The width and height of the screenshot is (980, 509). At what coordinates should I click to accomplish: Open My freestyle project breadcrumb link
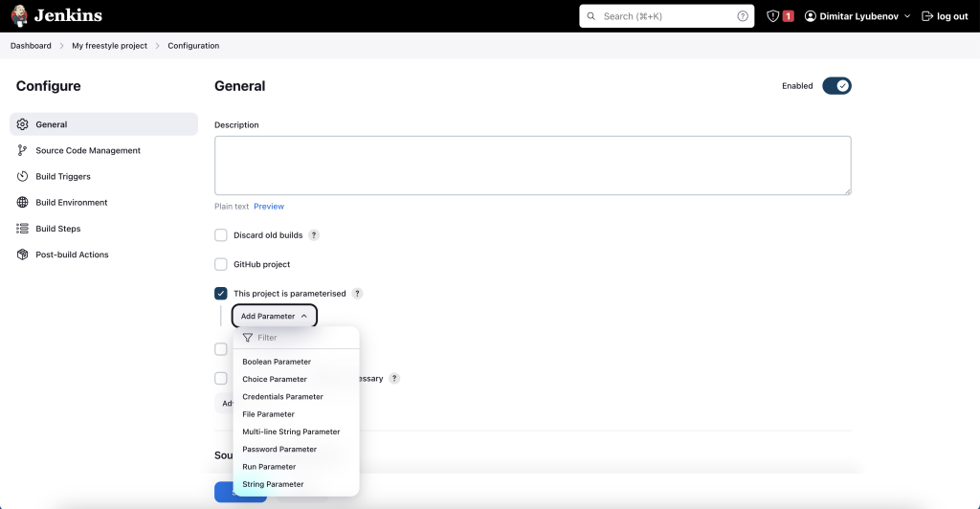point(109,46)
